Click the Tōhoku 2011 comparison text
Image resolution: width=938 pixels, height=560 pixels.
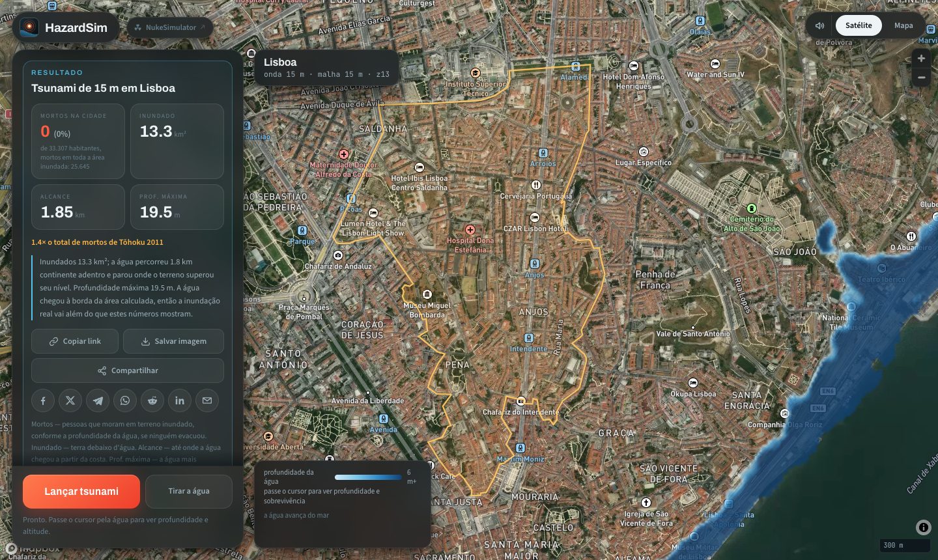[x=98, y=242]
